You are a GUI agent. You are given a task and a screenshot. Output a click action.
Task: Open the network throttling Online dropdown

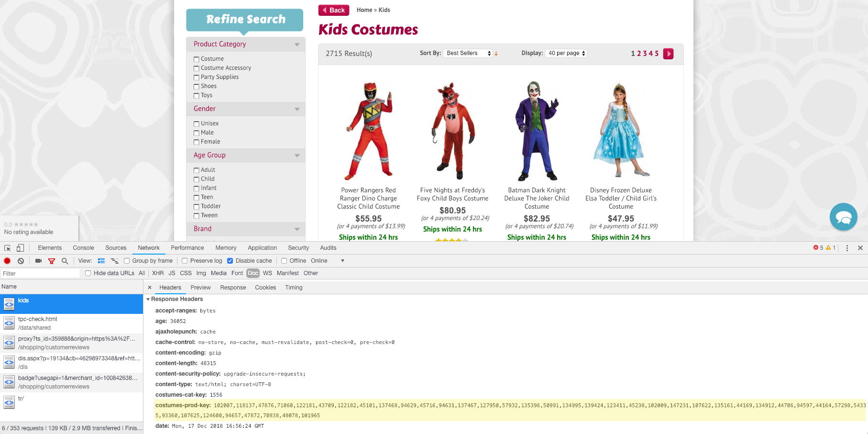coord(328,261)
